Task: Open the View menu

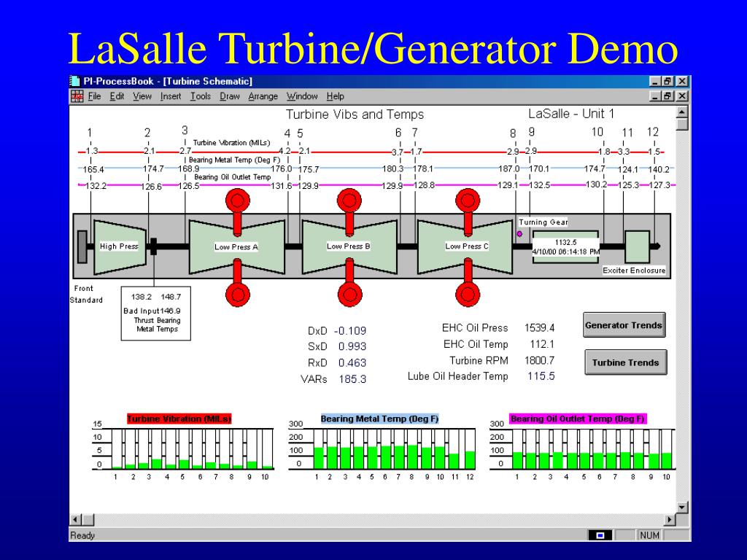Action: pos(142,96)
